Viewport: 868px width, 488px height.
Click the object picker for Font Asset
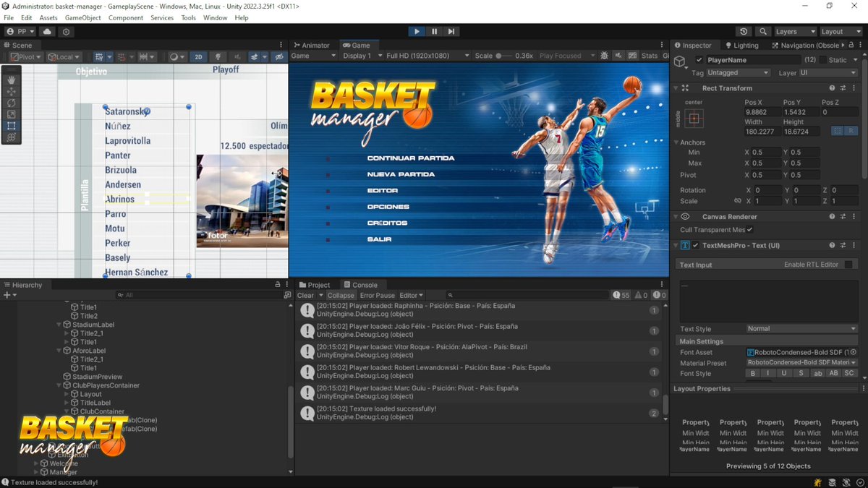pos(854,352)
